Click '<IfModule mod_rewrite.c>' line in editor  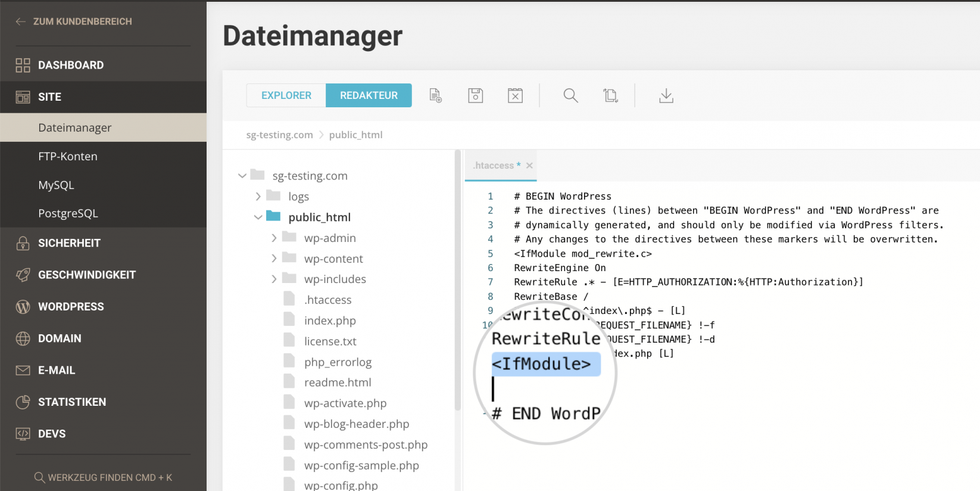coord(583,253)
